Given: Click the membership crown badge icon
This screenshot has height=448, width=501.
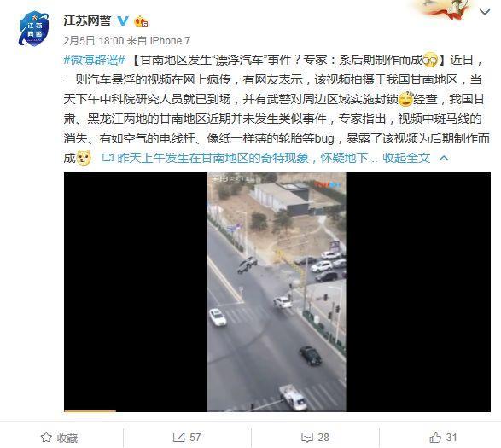Looking at the screenshot, I should [x=141, y=21].
